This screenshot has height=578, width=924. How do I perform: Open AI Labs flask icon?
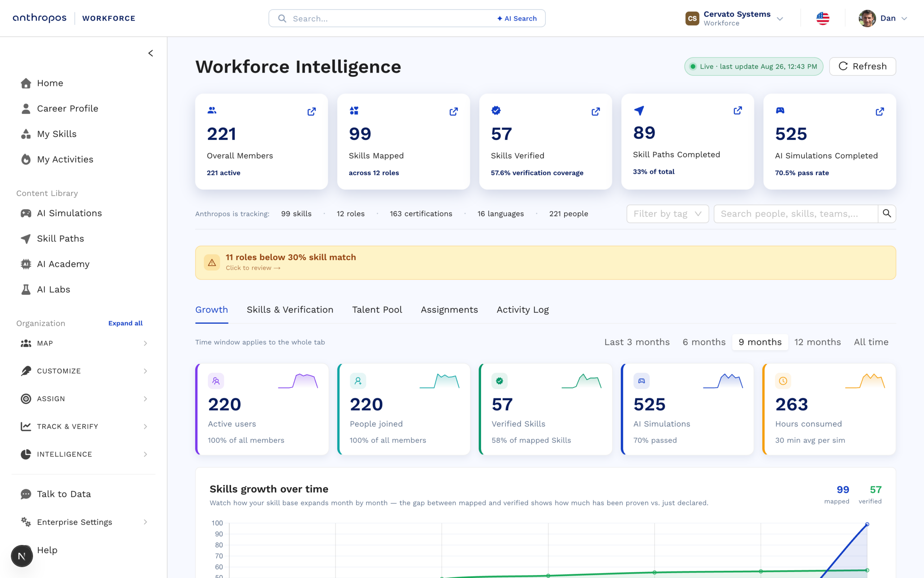click(x=26, y=289)
